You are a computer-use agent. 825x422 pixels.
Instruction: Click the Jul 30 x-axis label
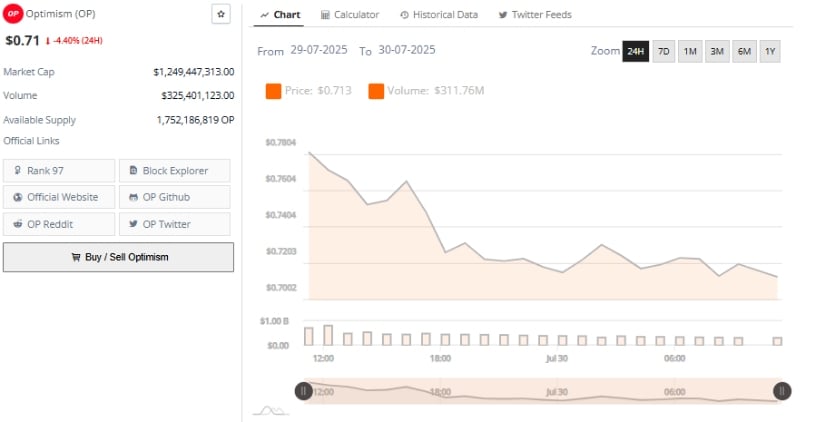click(x=557, y=358)
